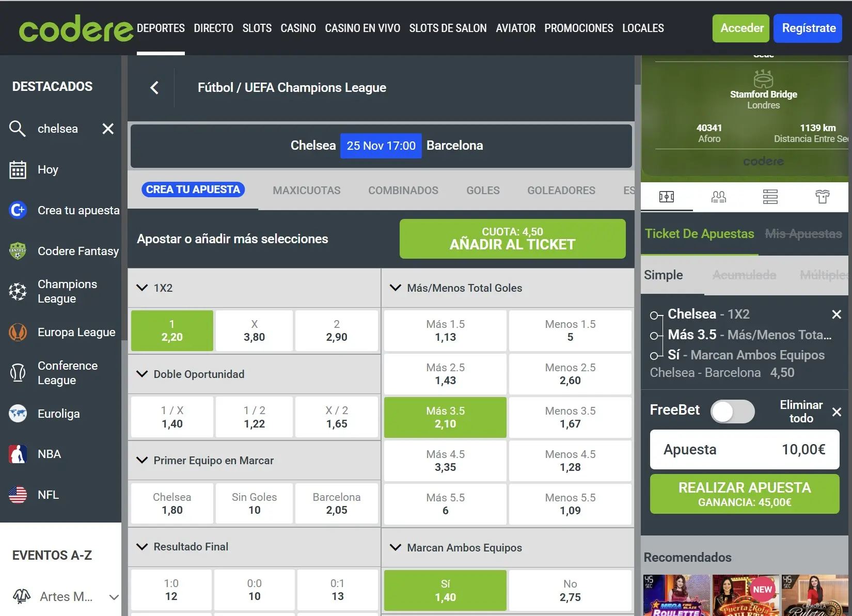Image resolution: width=852 pixels, height=616 pixels.
Task: Open the Champions League soccer ball icon
Action: pyautogui.click(x=18, y=292)
